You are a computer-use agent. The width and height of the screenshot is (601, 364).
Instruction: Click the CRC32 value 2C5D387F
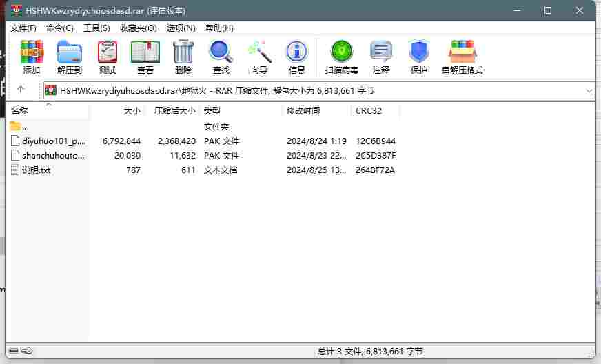376,156
